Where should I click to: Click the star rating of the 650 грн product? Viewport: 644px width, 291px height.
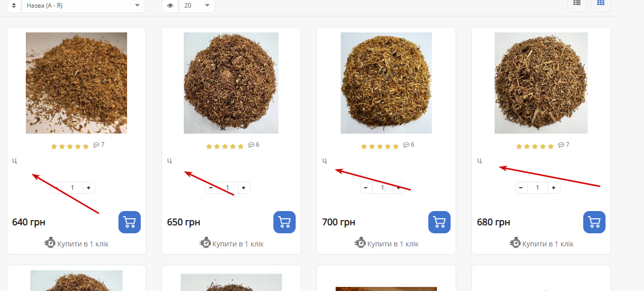[x=225, y=146]
